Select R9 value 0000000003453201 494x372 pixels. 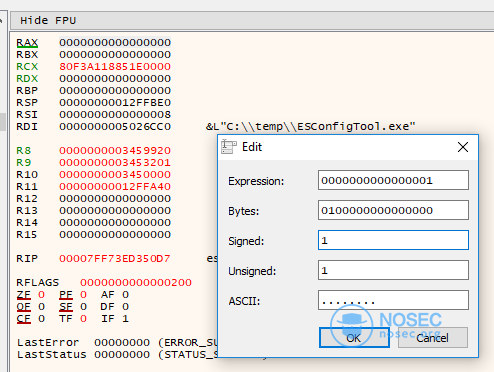115,163
